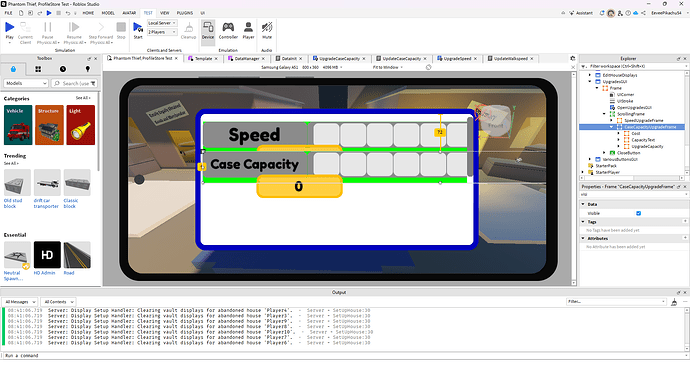Click the small blue play icon in title toolbar
690x367 pixels.
[x=49, y=13]
